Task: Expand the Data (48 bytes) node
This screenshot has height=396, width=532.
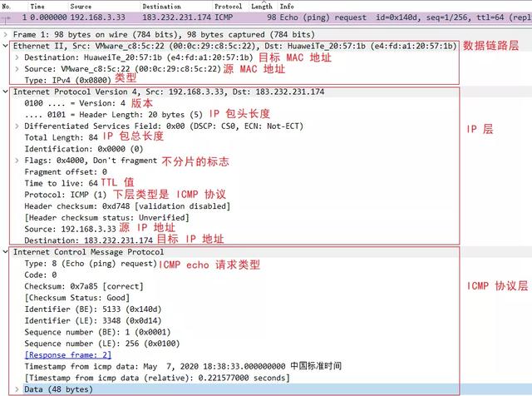Action: click(17, 389)
